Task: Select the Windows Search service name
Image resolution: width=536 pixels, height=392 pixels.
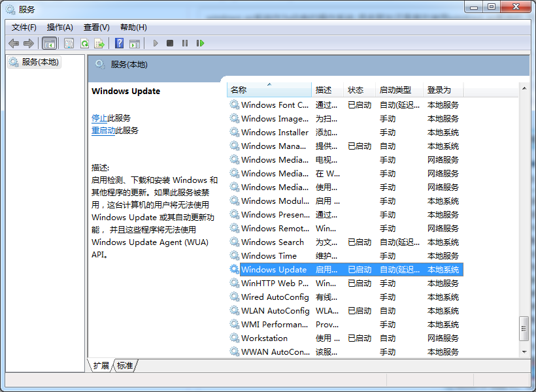Action: click(x=273, y=242)
